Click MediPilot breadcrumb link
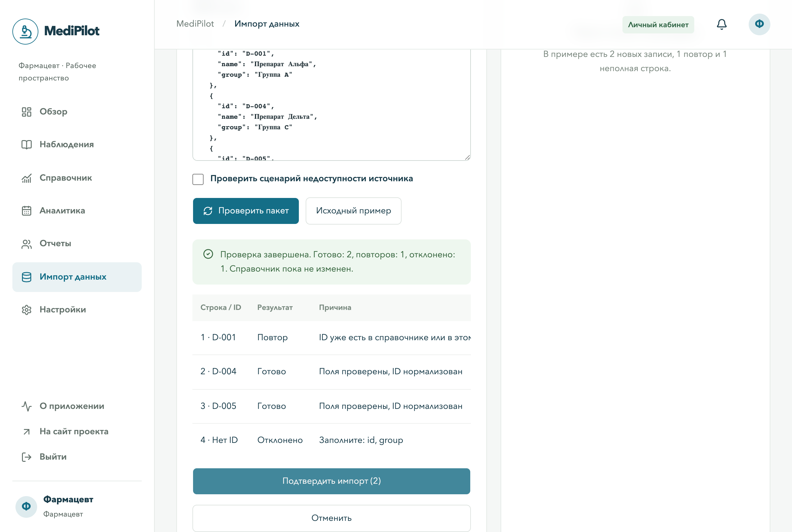The image size is (792, 532). pos(195,24)
